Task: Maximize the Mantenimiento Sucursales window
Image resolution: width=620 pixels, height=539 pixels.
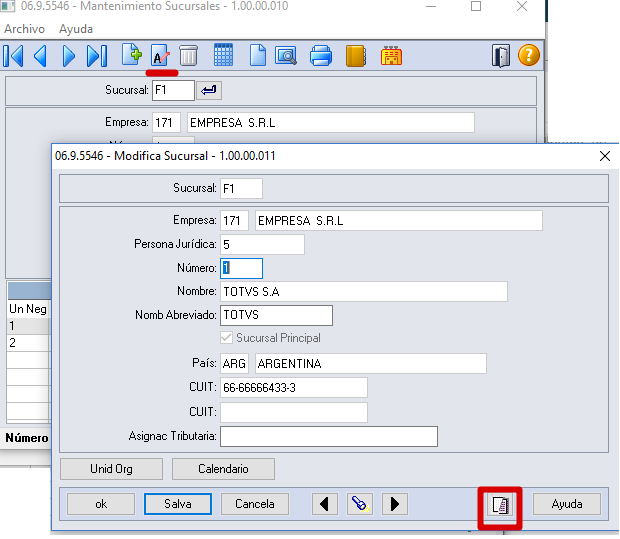Action: [x=476, y=6]
